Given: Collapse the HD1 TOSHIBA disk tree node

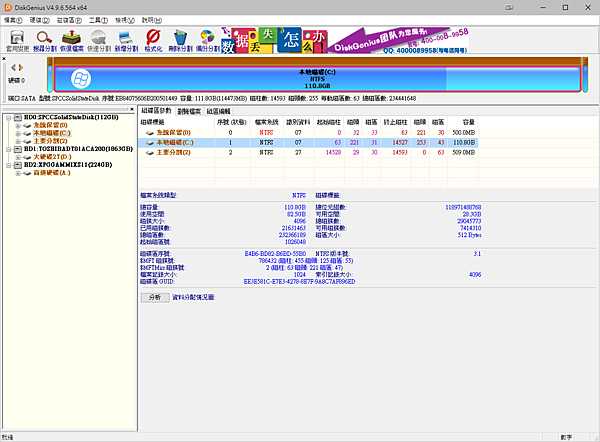Looking at the screenshot, I should click(9, 149).
